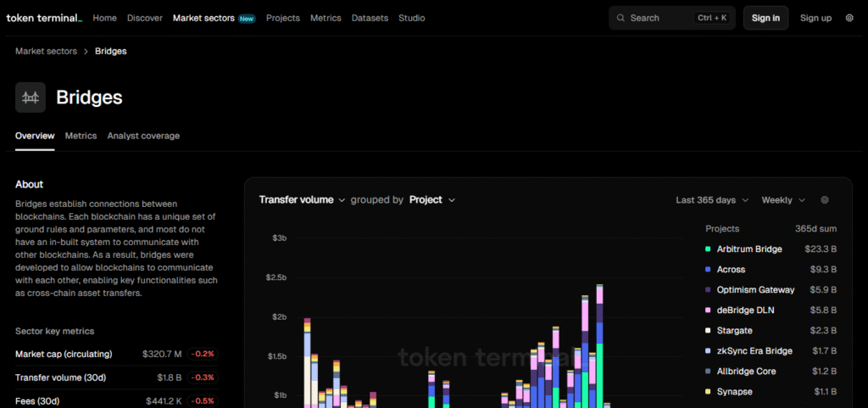Select the Overview tab
Image resolution: width=868 pixels, height=408 pixels.
click(35, 136)
